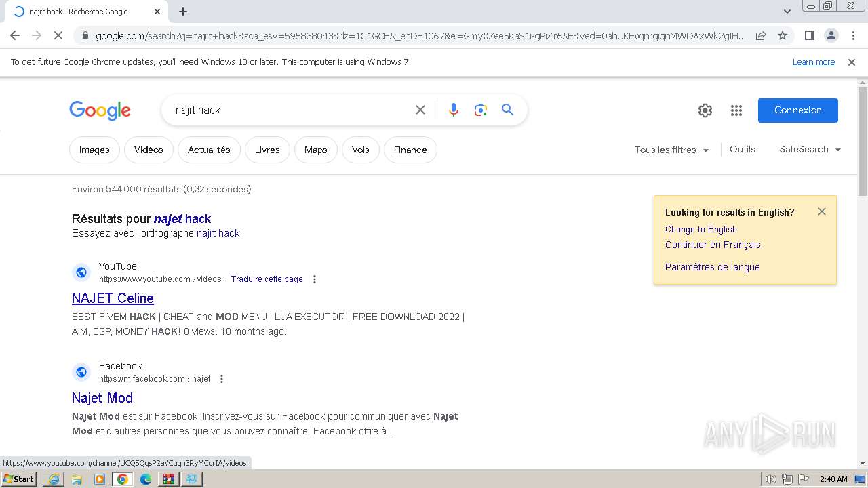Screen dimensions: 868x488
Task: Open a new browser tab
Action: 183,12
